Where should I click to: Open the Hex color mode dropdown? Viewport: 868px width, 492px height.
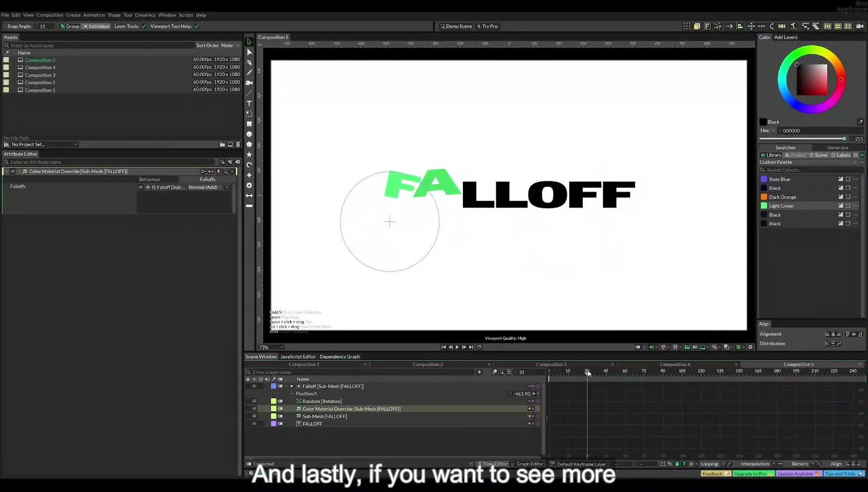pyautogui.click(x=768, y=131)
